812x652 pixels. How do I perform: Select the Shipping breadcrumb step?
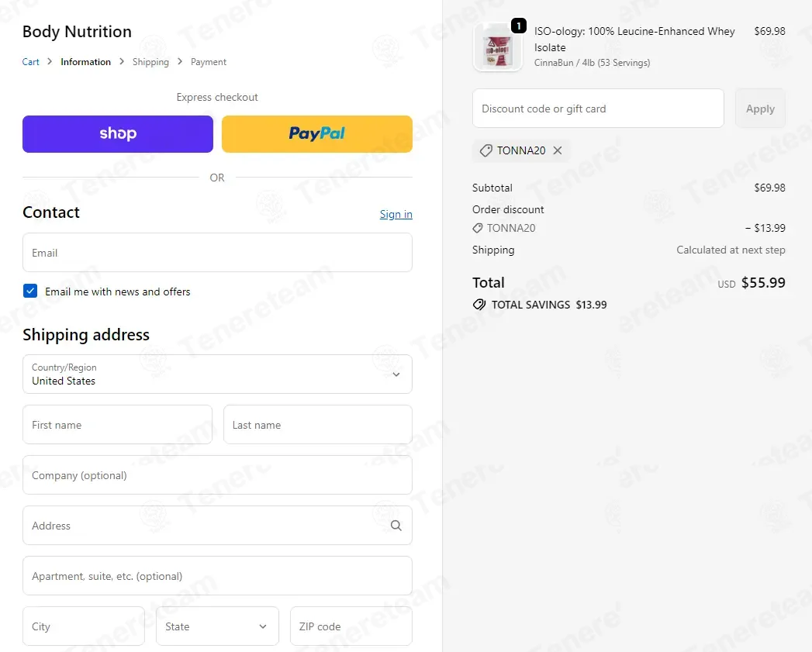click(x=150, y=61)
